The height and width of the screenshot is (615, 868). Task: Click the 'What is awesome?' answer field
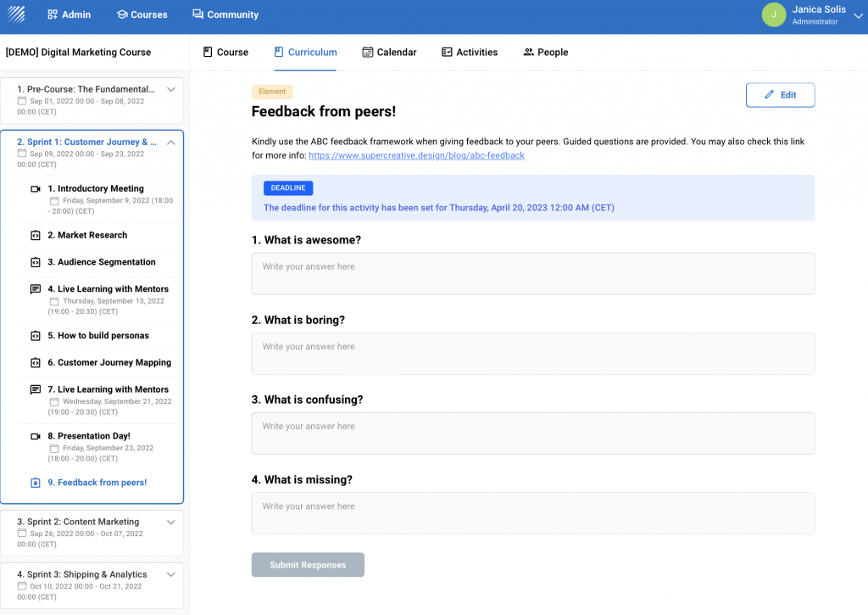tap(532, 273)
